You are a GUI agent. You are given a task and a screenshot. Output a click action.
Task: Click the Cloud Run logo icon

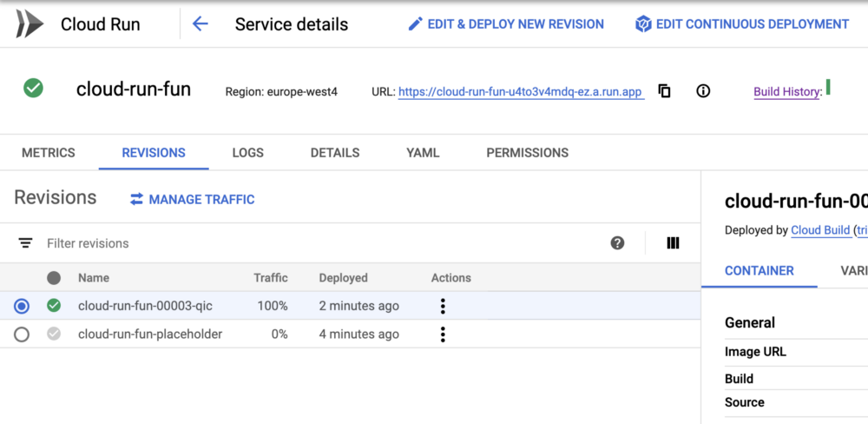(x=29, y=24)
